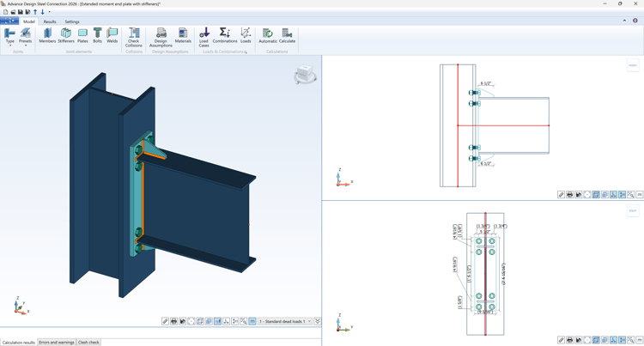The image size is (644, 346).
Task: Open the Materials dialog icon
Action: tap(183, 35)
